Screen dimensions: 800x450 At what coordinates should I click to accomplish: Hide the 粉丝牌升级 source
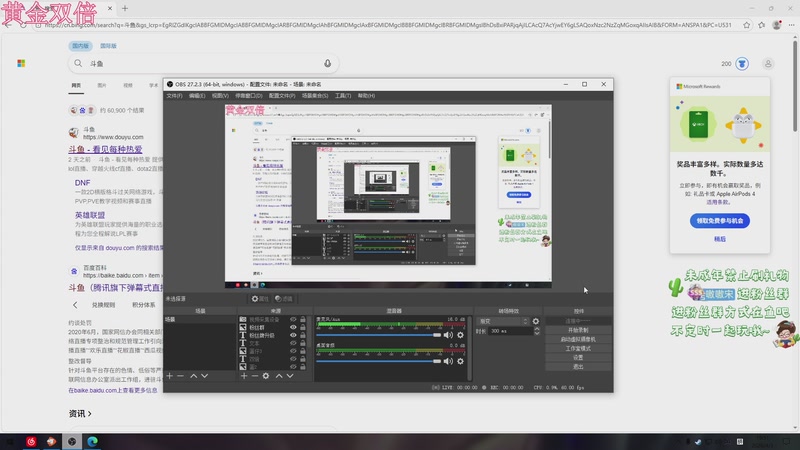click(x=293, y=335)
